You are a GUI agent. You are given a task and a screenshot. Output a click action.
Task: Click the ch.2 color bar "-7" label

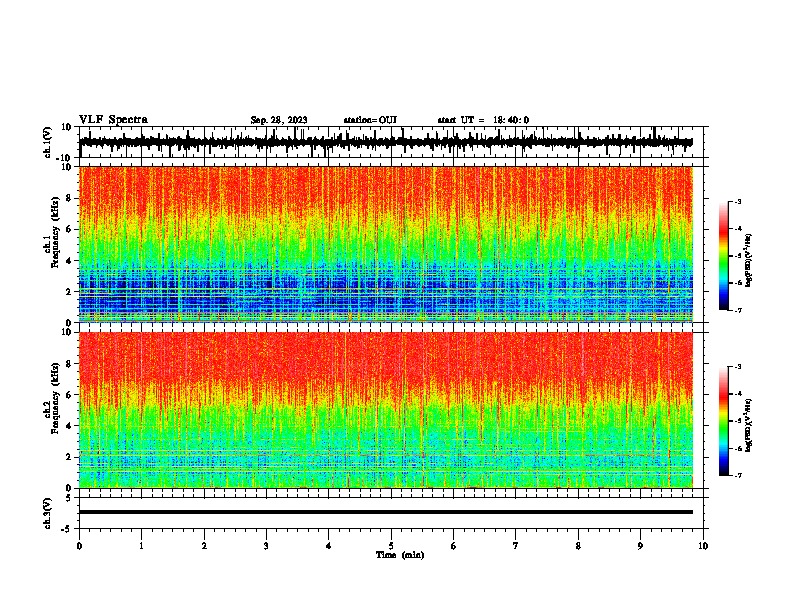(737, 475)
